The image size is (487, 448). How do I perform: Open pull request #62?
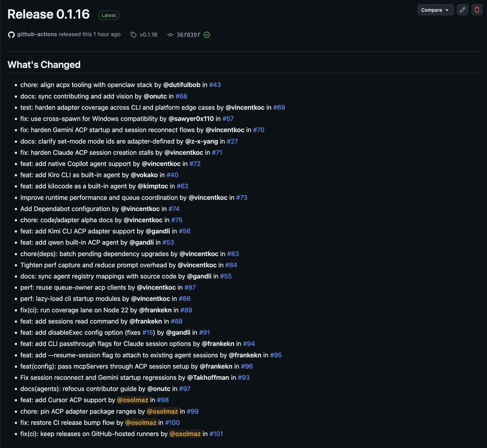point(183,186)
